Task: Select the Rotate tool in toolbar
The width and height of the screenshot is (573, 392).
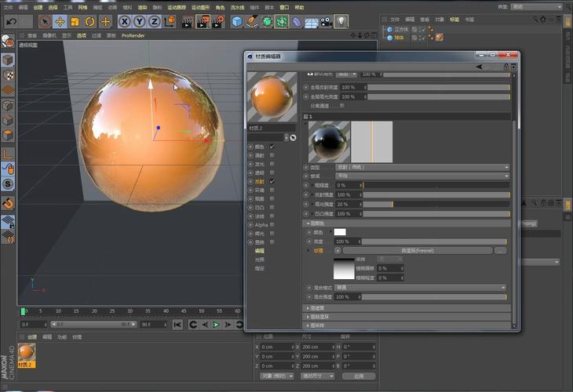Action: pos(90,21)
